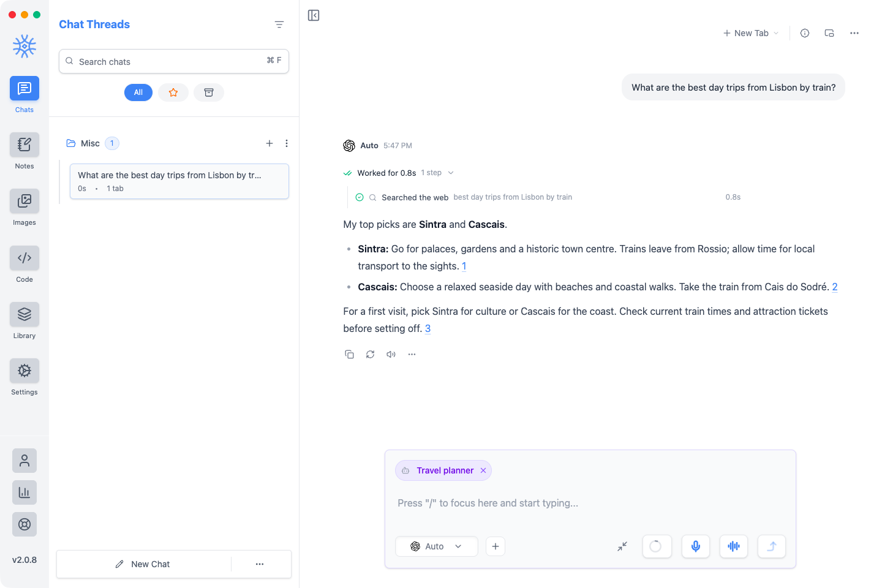Screen dimensions: 882x588
Task: Open more response actions
Action: coord(412,355)
